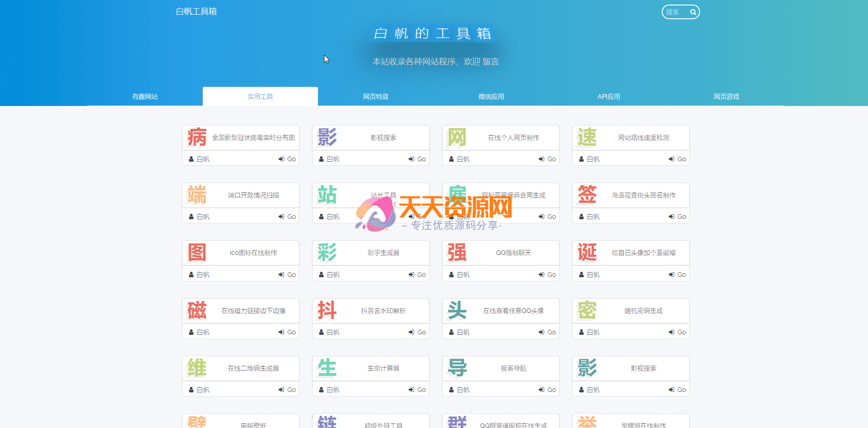
Task: Open 极客导航 tool
Action: tap(513, 368)
